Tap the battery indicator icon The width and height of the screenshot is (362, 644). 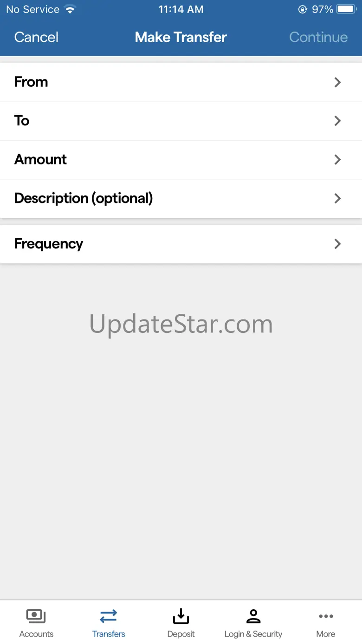(x=346, y=9)
